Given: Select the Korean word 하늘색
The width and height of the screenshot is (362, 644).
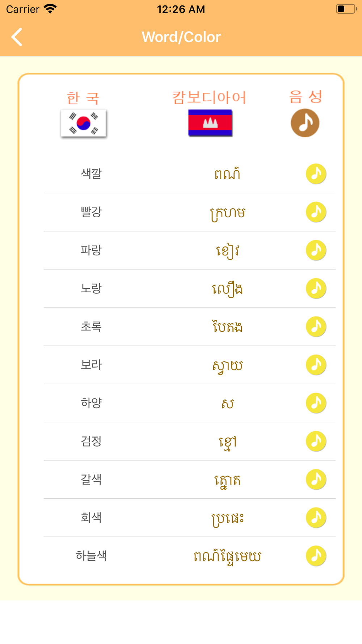Looking at the screenshot, I should pos(91,556).
